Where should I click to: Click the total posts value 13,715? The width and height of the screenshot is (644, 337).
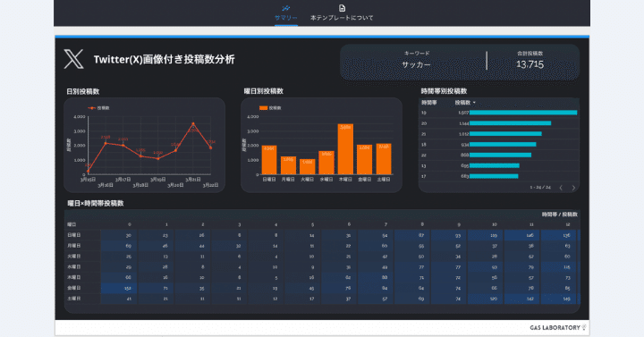click(530, 64)
